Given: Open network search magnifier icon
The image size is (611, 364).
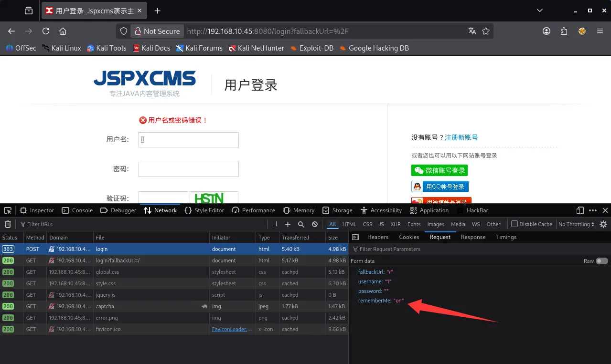Looking at the screenshot, I should click(301, 224).
